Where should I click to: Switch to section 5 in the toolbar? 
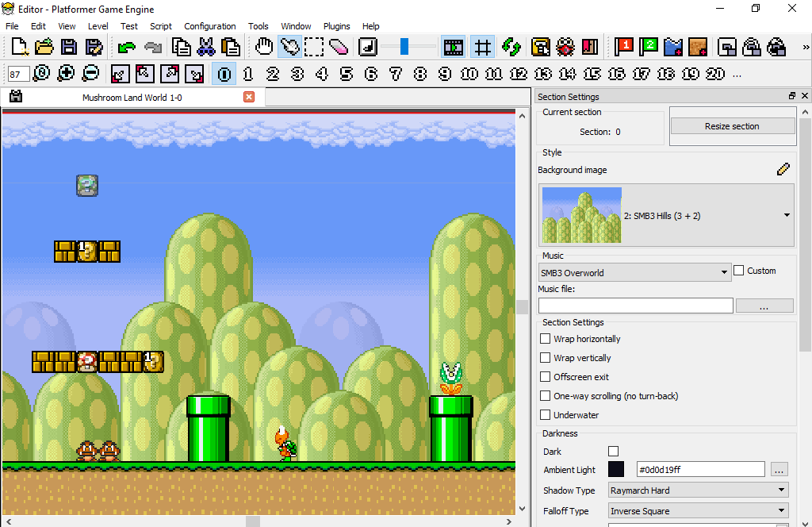pos(347,74)
